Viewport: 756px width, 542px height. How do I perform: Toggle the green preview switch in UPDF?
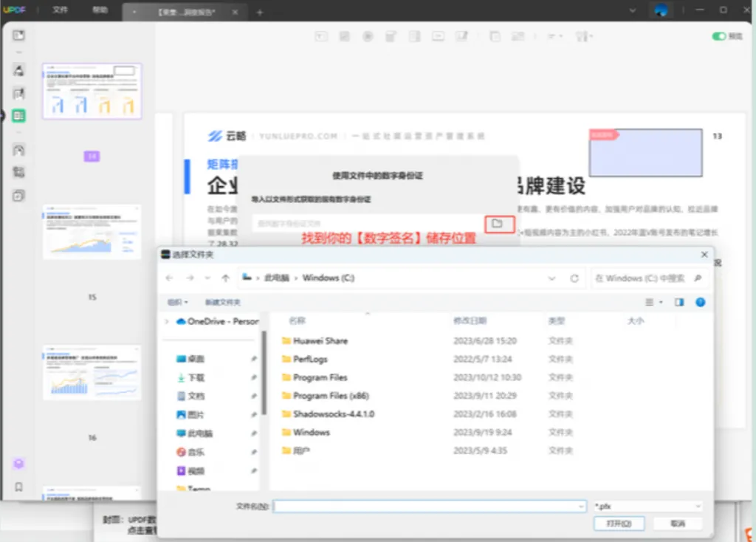point(719,36)
